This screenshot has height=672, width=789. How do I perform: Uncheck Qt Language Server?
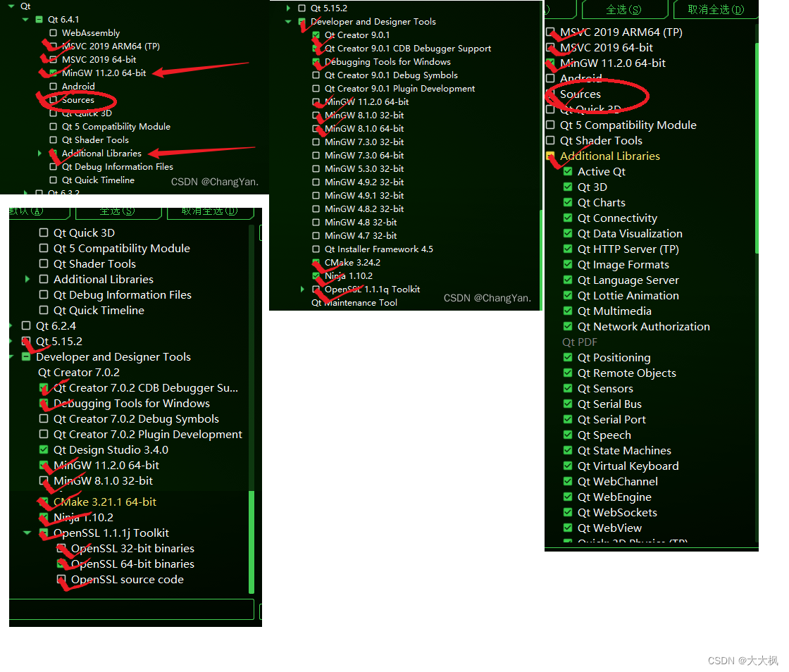click(x=568, y=280)
